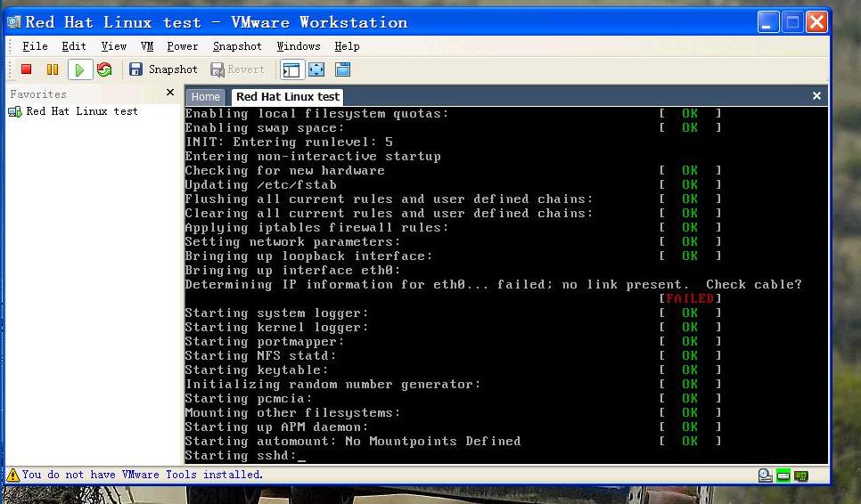Click the 'You do not have VMware Tools installed' message

(x=143, y=475)
